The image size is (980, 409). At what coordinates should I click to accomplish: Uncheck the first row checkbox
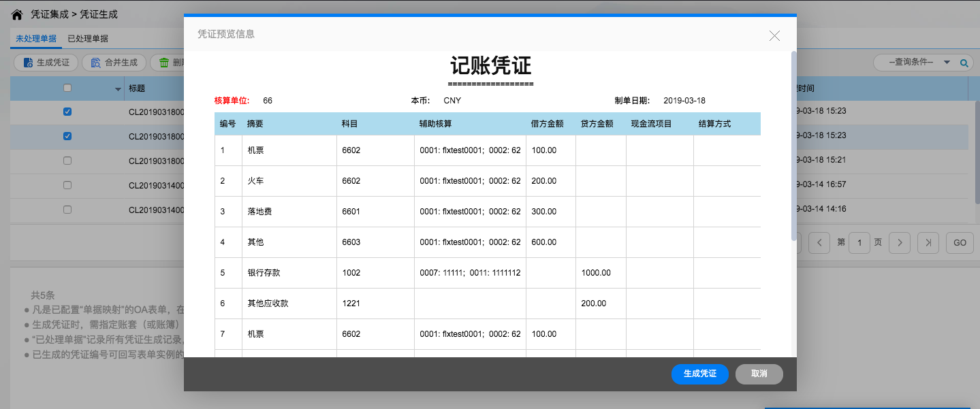click(x=67, y=112)
